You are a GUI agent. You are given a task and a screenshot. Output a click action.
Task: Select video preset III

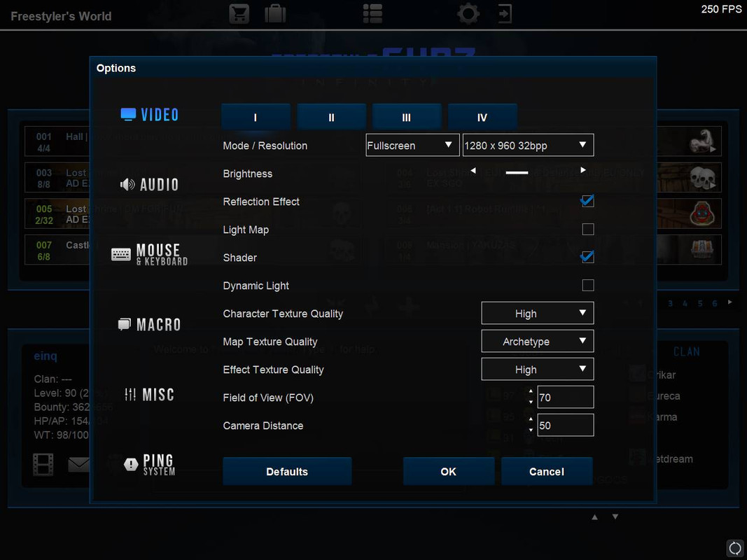tap(407, 117)
